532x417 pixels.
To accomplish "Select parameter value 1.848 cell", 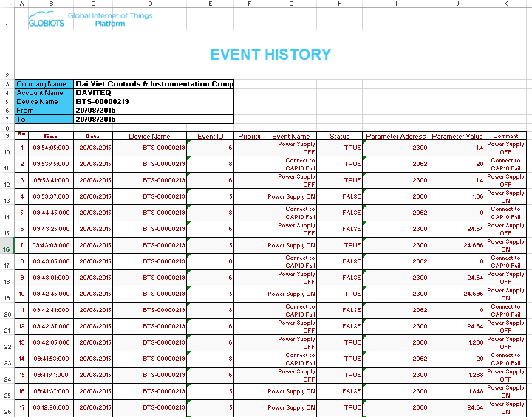I will [x=457, y=392].
